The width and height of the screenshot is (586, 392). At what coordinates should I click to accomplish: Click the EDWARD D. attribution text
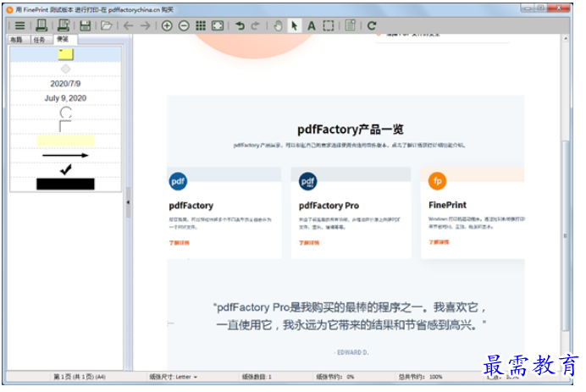[351, 352]
